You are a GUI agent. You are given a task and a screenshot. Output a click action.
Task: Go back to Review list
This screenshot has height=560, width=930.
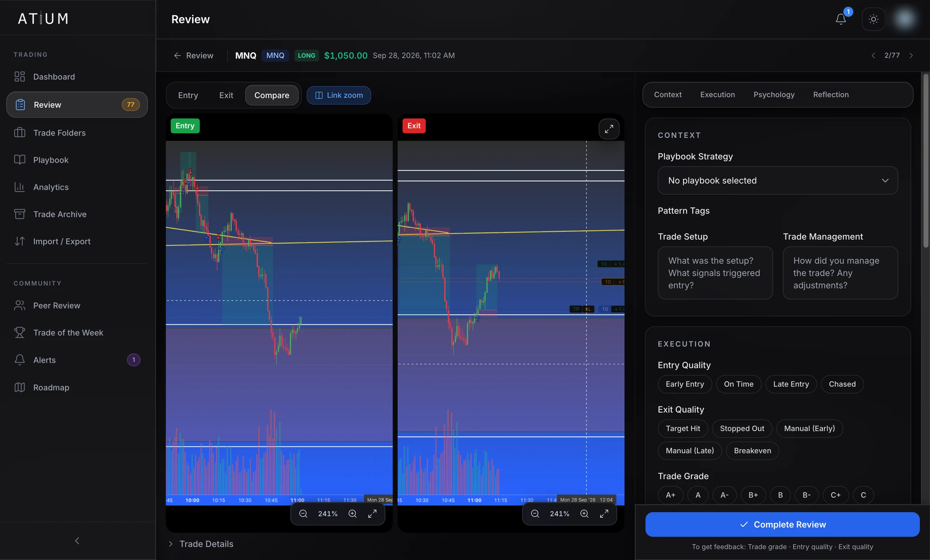[x=193, y=55]
